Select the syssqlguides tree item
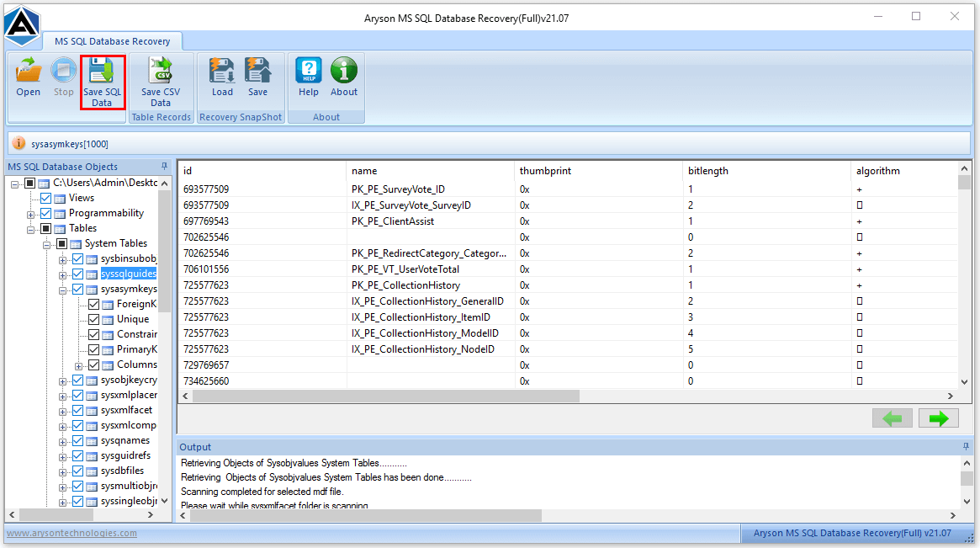The width and height of the screenshot is (980, 548). point(128,274)
